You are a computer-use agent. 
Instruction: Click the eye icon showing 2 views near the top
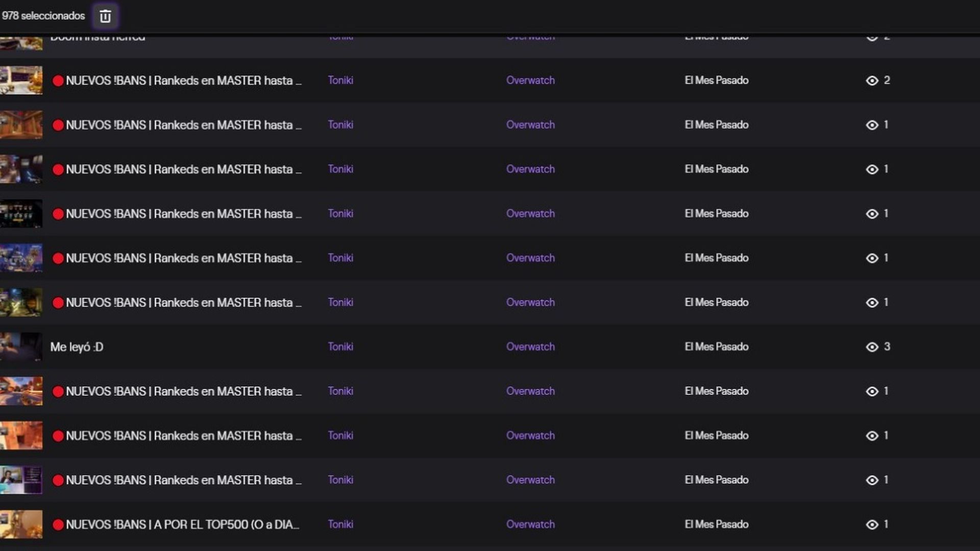pos(873,80)
